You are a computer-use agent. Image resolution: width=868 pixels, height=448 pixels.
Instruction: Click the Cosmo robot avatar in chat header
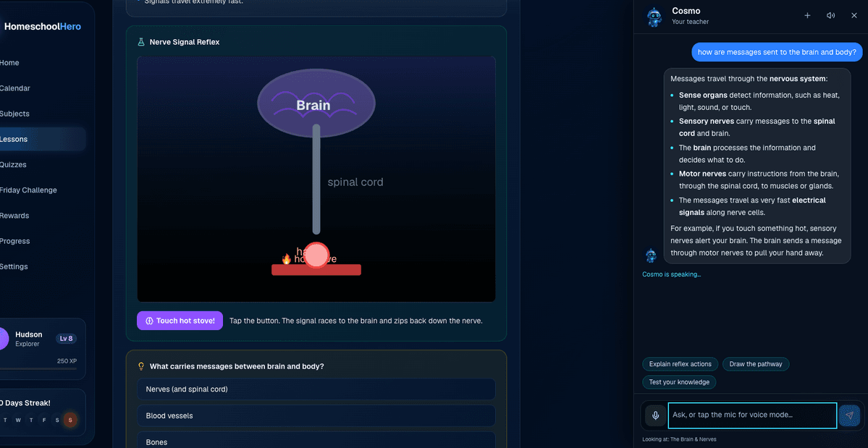[654, 17]
